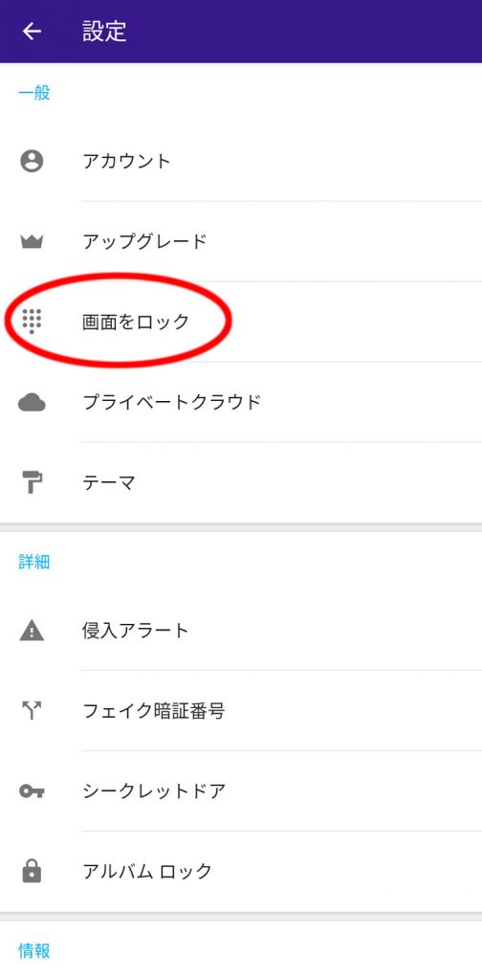Click the 設定 header title
482x980 pixels.
(x=104, y=32)
